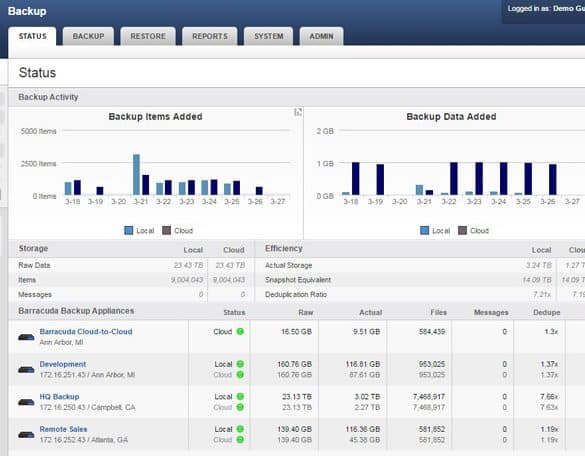Click the Barracuda Backup Appliances header
The height and width of the screenshot is (456, 585).
click(76, 311)
